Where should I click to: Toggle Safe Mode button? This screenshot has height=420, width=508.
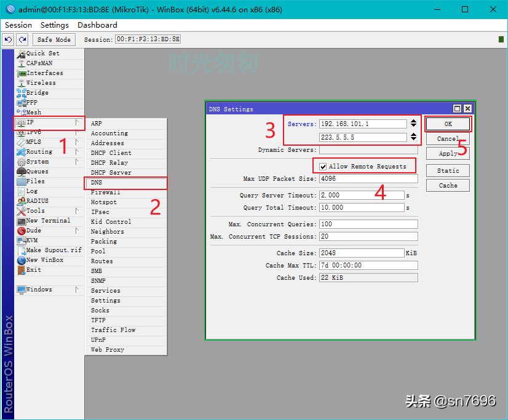click(54, 39)
